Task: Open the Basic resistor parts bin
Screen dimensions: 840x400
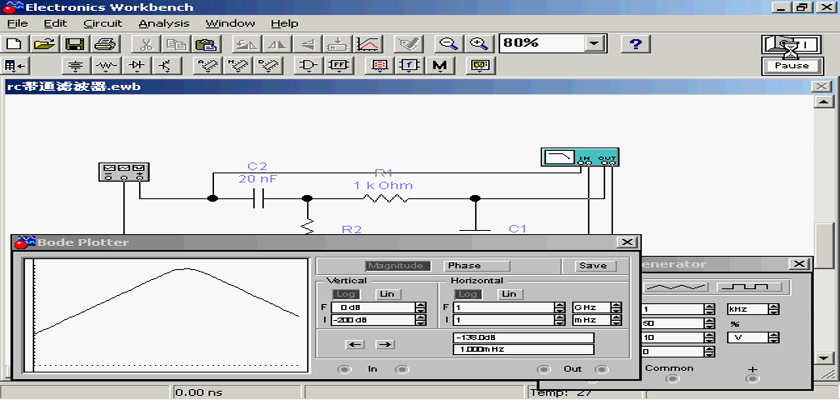Action: (107, 66)
